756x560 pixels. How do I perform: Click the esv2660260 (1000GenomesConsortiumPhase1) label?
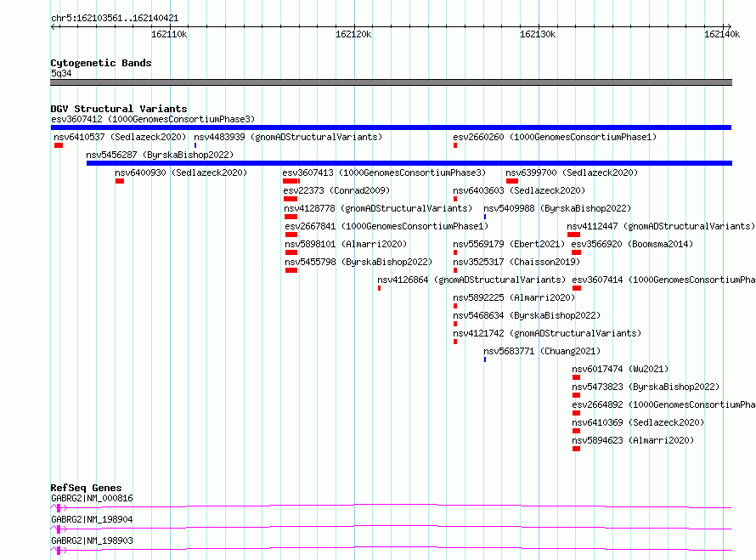555,137
